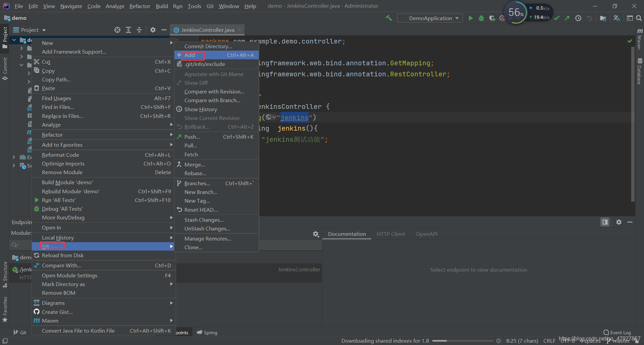Open the Analyze menu in menu bar

coord(115,6)
